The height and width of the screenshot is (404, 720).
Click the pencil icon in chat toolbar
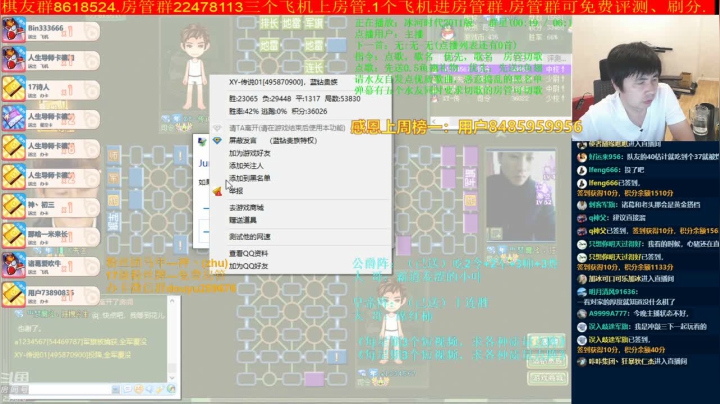(160, 389)
